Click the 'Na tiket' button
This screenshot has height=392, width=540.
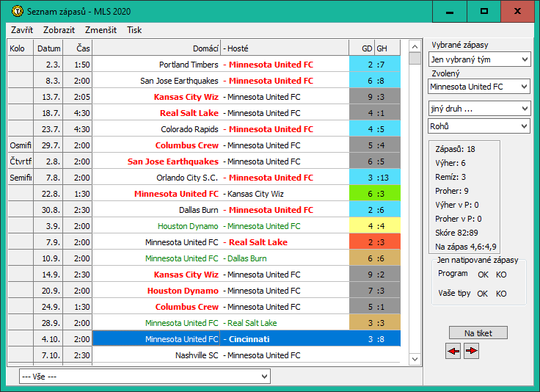click(478, 333)
